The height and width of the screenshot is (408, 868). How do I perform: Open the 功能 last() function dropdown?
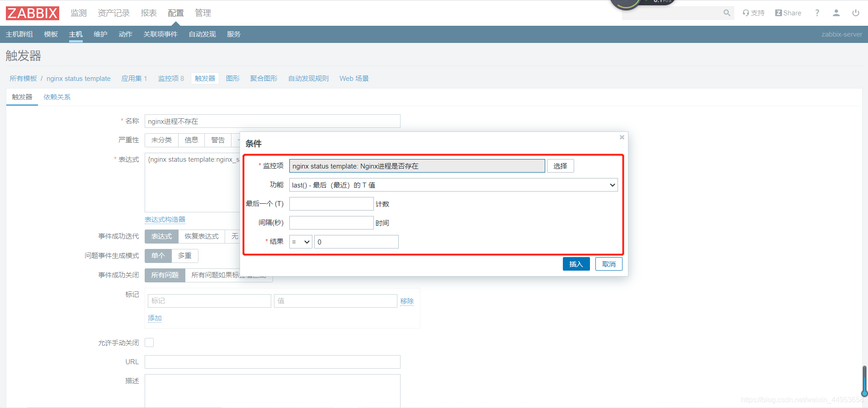click(453, 185)
